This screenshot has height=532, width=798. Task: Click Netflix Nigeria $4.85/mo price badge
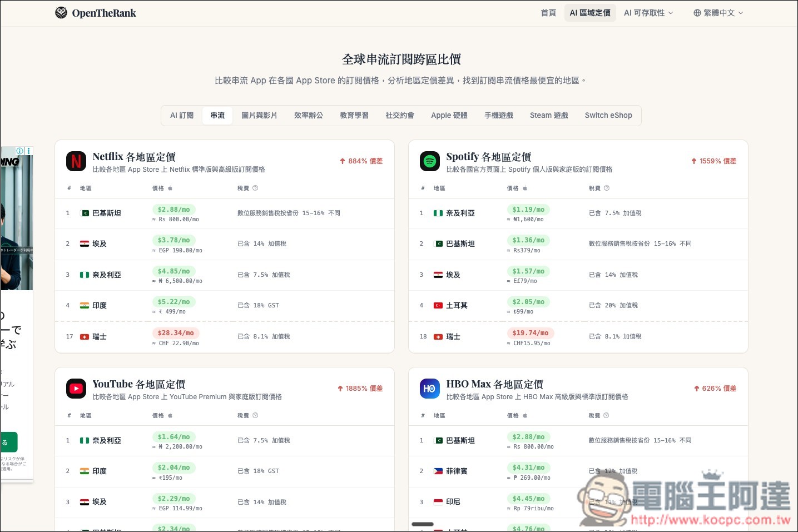(x=174, y=271)
